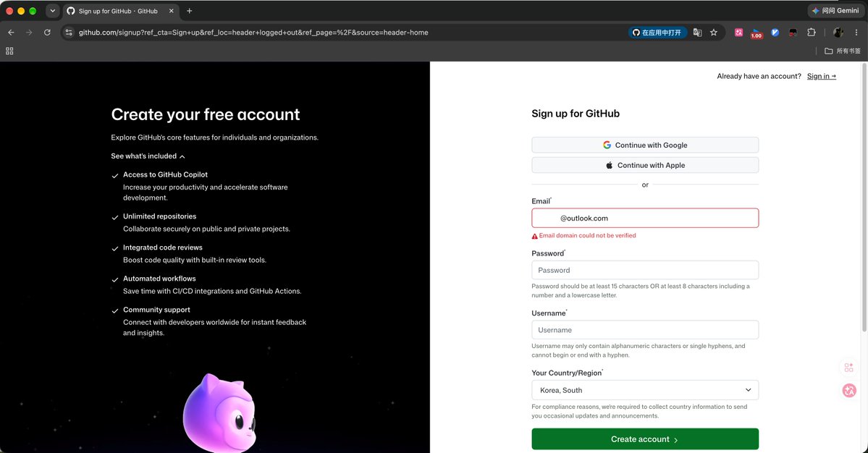Click the 'Access to GitHub Copilot' text

click(165, 174)
